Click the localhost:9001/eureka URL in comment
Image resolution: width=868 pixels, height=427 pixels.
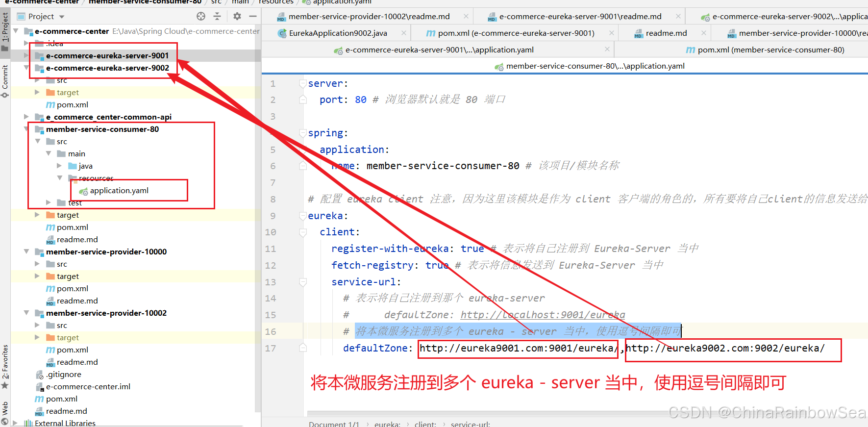point(543,315)
